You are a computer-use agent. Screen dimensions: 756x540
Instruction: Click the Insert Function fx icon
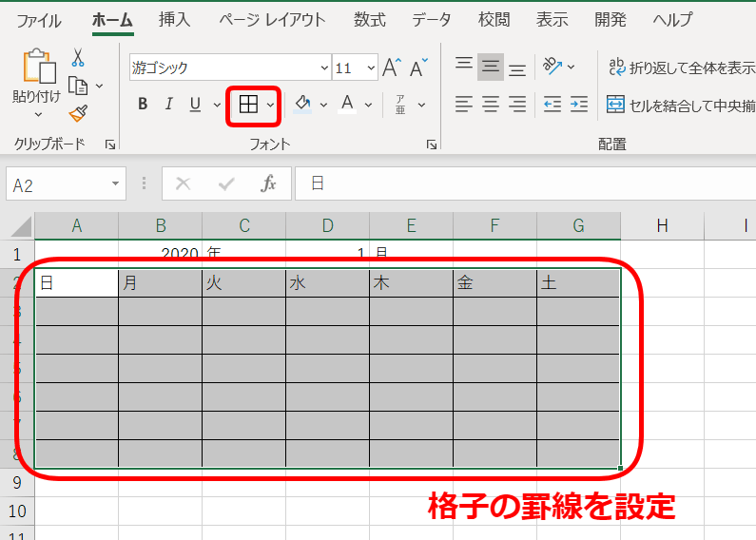pyautogui.click(x=269, y=183)
